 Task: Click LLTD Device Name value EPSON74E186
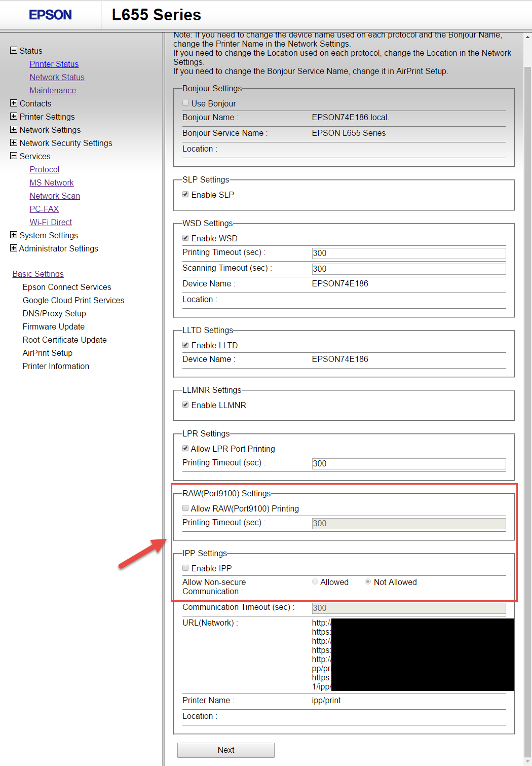point(340,359)
